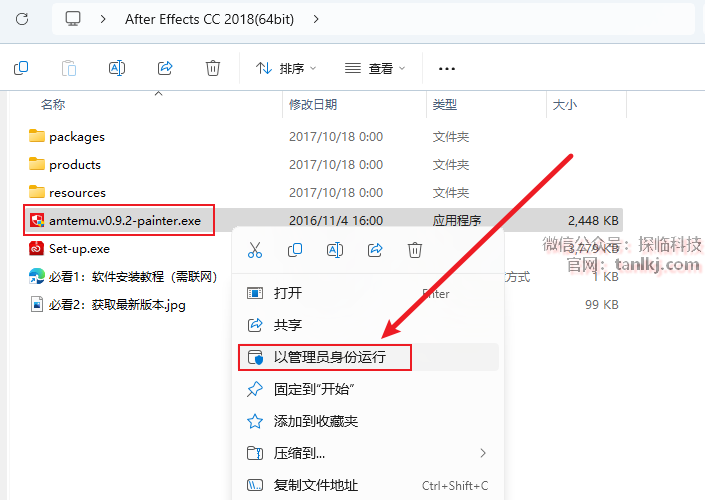Viewport: 705px width, 500px height.
Task: Click 文件夹 type in resources row
Action: coord(451,193)
